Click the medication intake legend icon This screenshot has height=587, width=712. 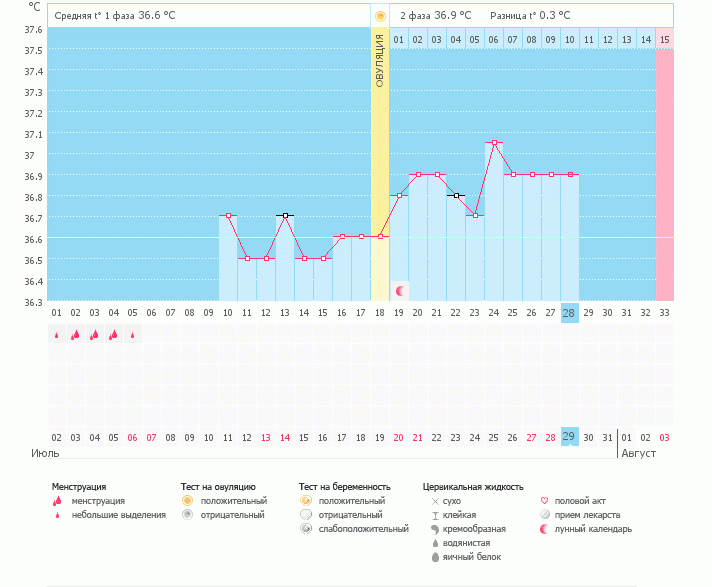pos(545,515)
